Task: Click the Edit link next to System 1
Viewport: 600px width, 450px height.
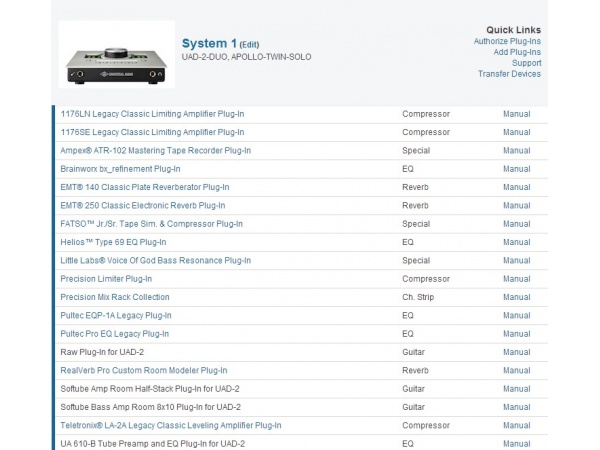Action: [x=249, y=45]
